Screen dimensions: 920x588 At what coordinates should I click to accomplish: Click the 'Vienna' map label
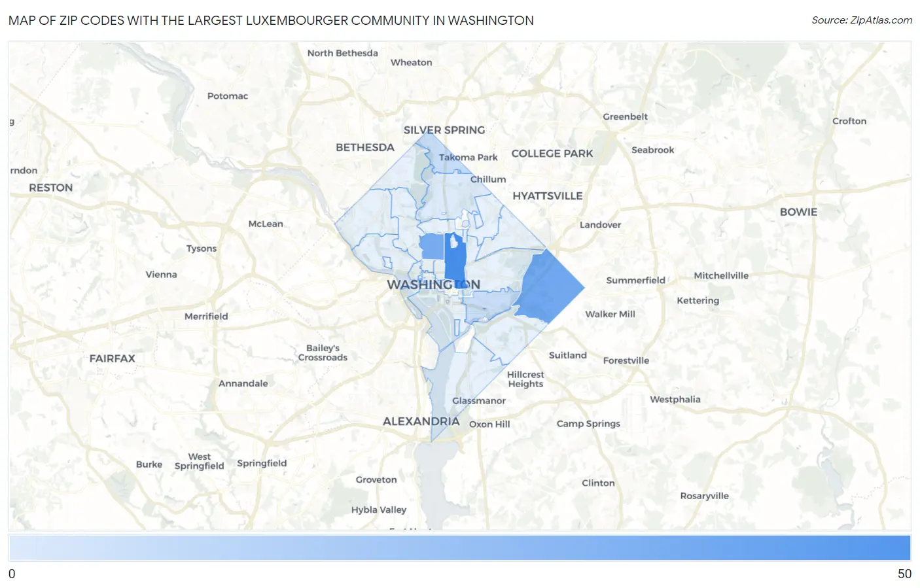[x=162, y=275]
